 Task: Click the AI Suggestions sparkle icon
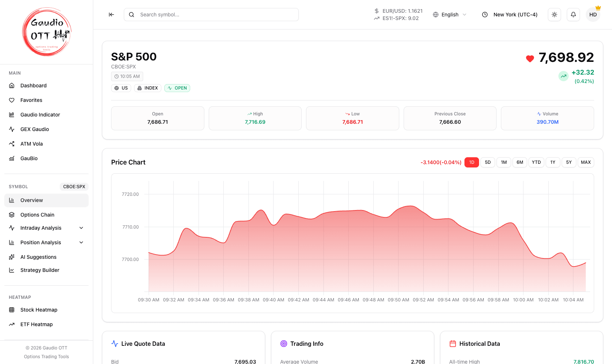click(x=12, y=257)
